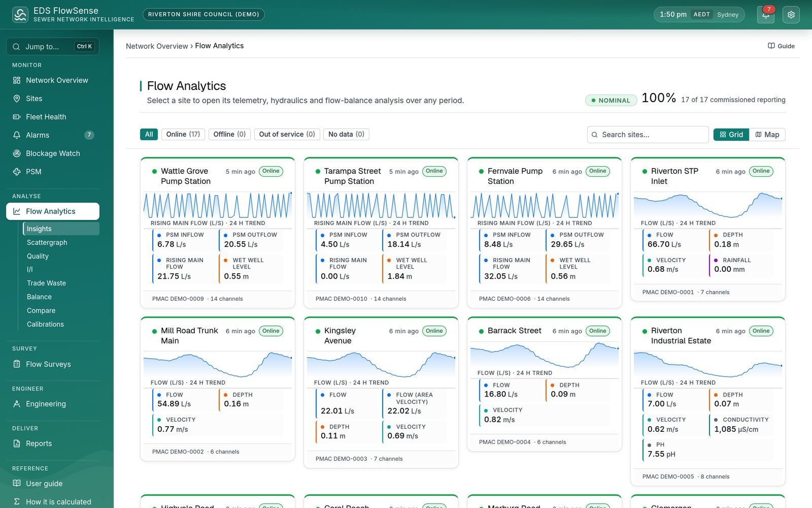Open the Guide link at top right
Viewport: 812px width, 508px height.
[x=782, y=46]
